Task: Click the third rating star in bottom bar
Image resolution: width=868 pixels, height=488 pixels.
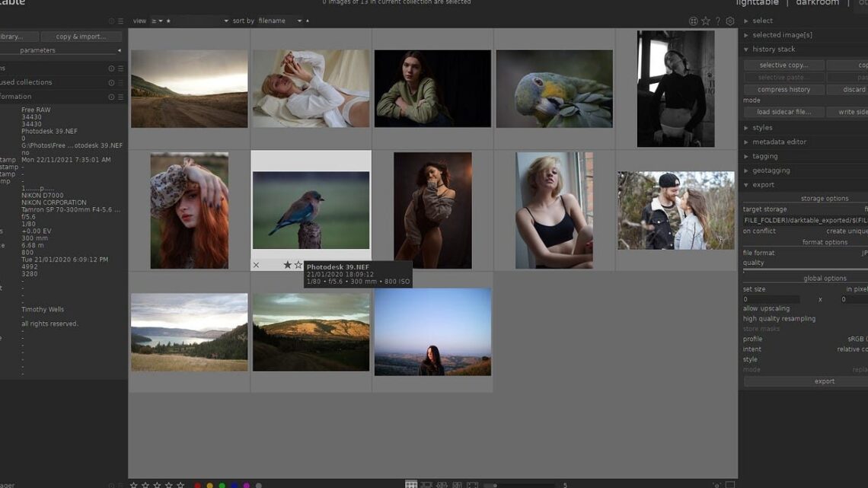Action: click(x=157, y=485)
